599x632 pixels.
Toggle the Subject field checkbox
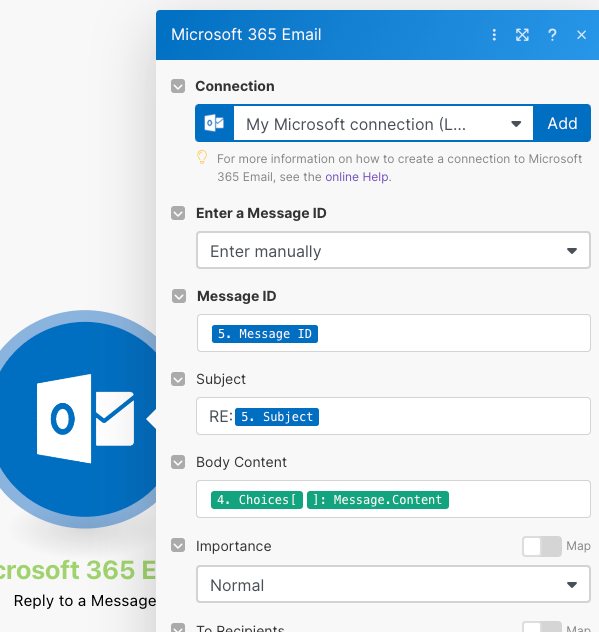[x=178, y=379]
